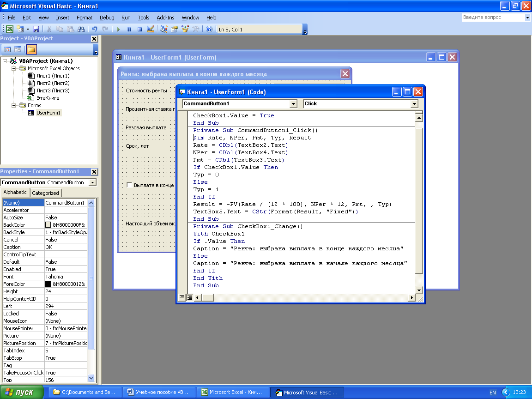
Task: Open Visual Basic Help question icon
Action: [209, 29]
